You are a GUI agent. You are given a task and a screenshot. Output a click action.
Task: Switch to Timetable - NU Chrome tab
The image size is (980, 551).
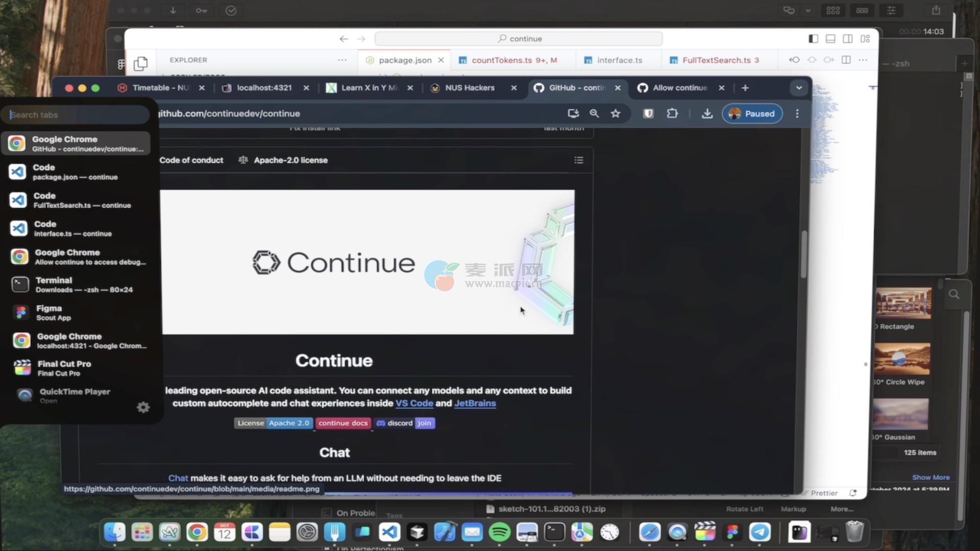pos(161,88)
